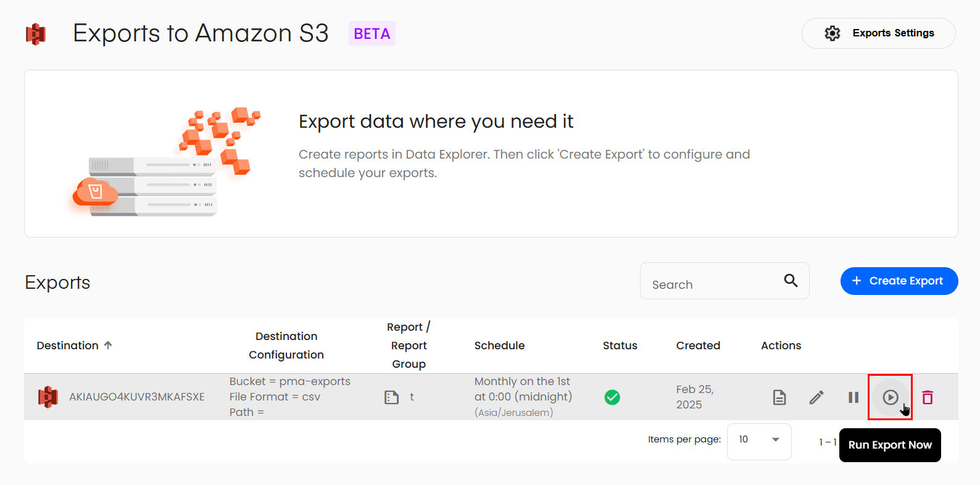Click the report file icon beside 't'
The width and height of the screenshot is (980, 485).
tap(391, 397)
